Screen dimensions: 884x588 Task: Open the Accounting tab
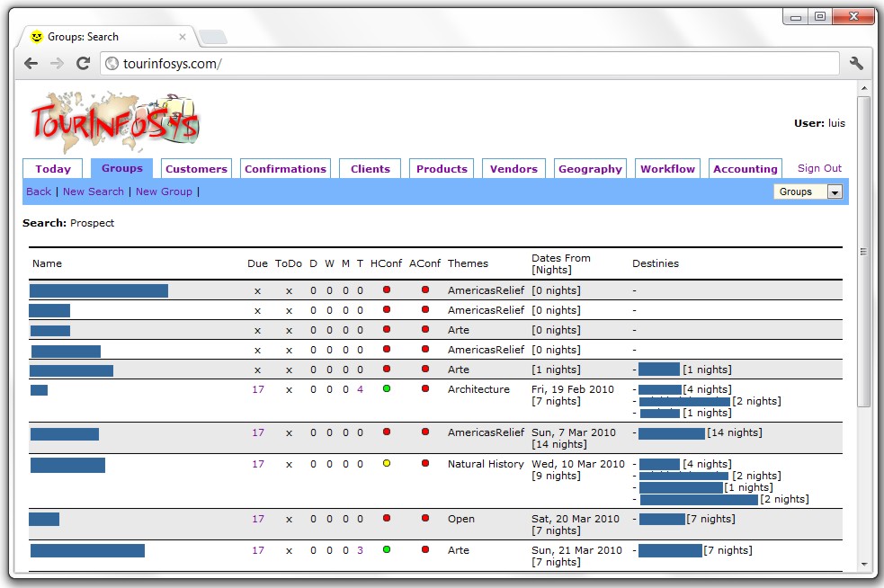pos(745,168)
